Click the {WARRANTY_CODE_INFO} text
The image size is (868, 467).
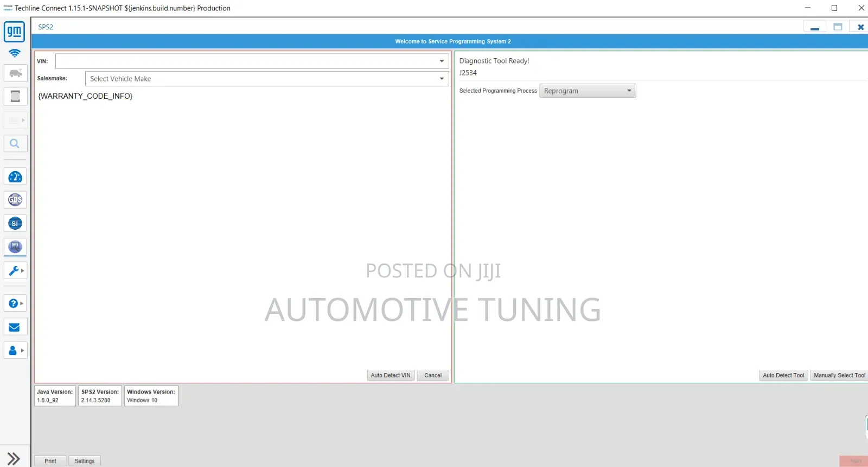point(85,96)
